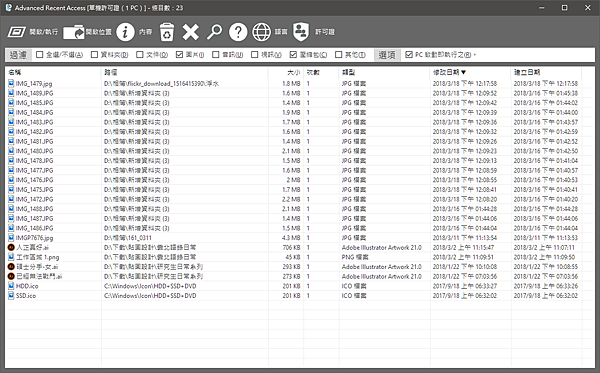
Task: Select the IMG_1477.JPG file name
Action: point(34,170)
